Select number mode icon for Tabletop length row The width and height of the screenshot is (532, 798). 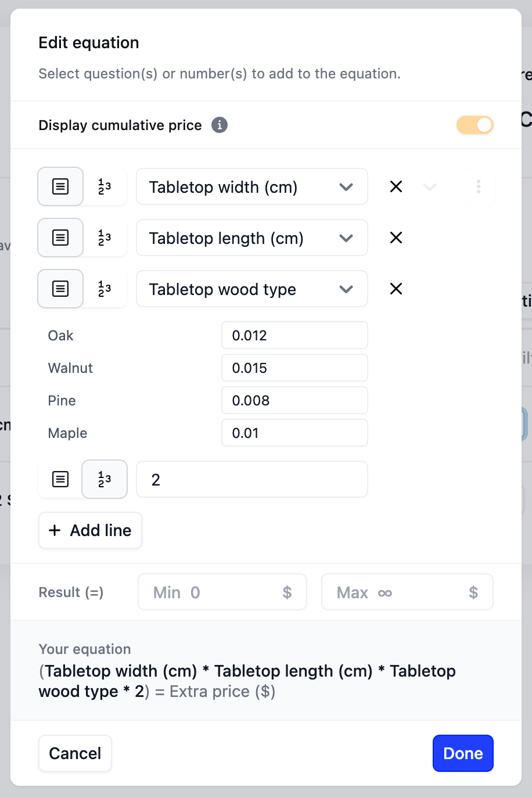point(105,238)
